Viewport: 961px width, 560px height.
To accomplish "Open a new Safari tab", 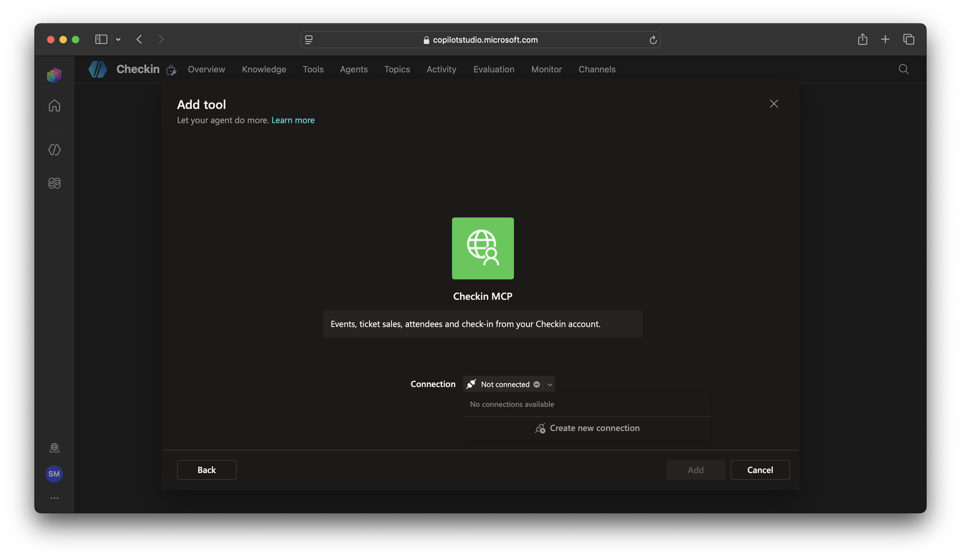I will pos(885,39).
